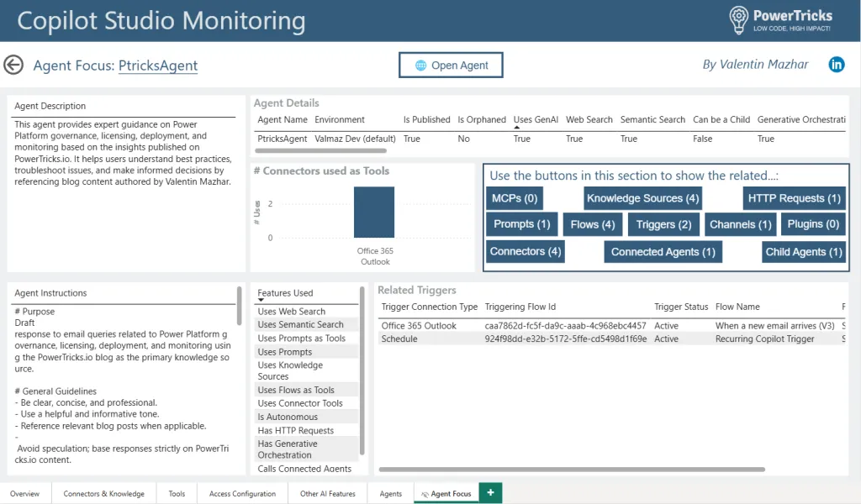861x504 pixels.
Task: Click When a new email arrives (V3)
Action: click(774, 325)
